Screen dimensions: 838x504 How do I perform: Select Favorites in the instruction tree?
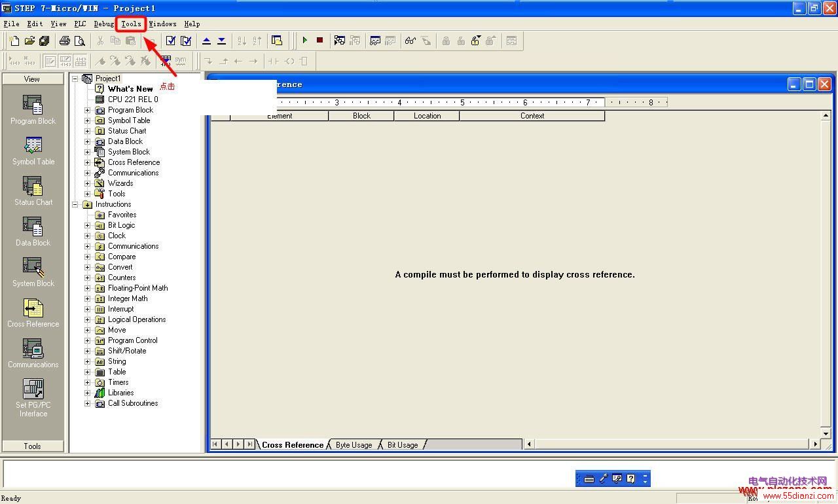pos(122,215)
